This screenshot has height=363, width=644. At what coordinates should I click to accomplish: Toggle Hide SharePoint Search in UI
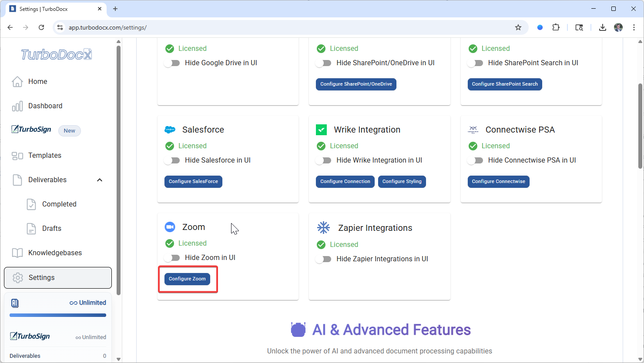(475, 63)
